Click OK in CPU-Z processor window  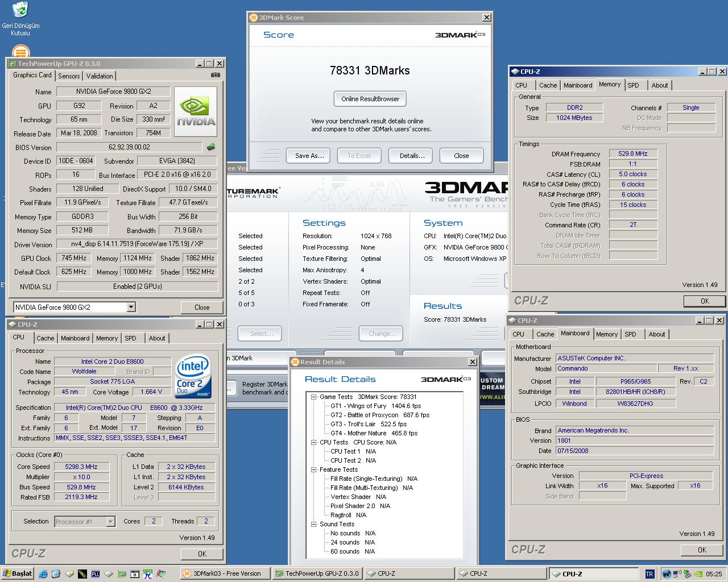[202, 554]
